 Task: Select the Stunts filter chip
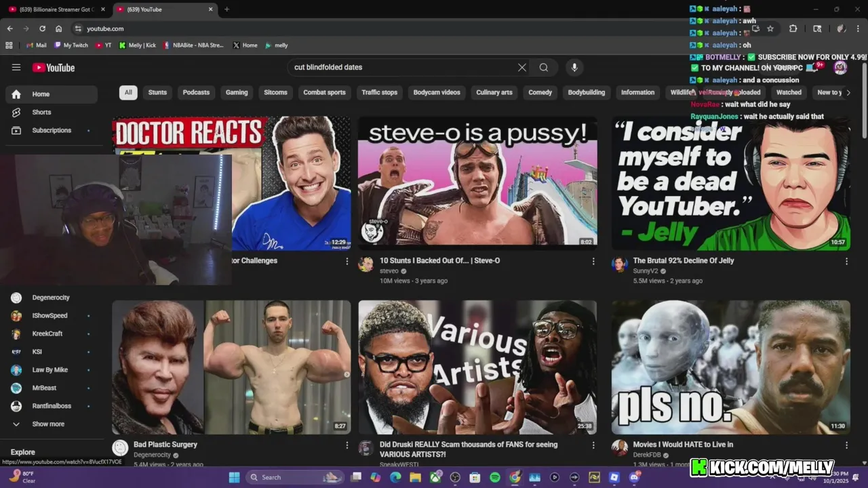(x=157, y=92)
